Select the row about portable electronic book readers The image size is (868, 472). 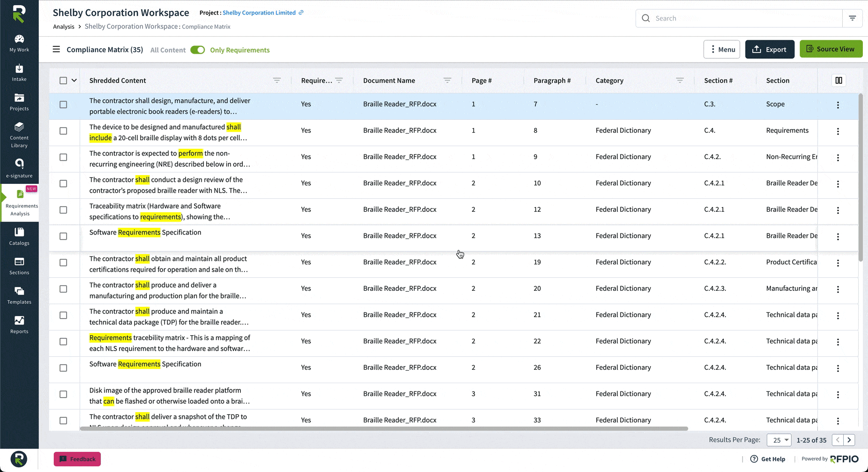(x=63, y=104)
